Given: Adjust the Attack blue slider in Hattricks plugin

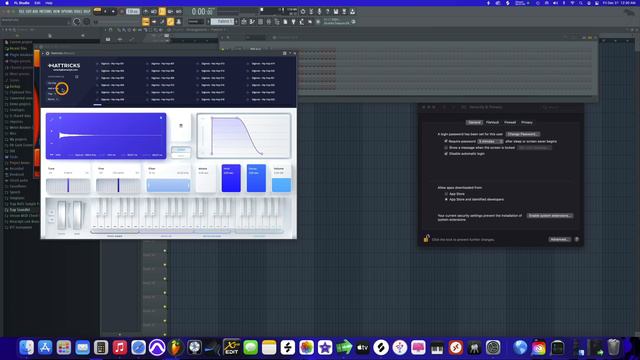Looking at the screenshot, I should pos(231,178).
